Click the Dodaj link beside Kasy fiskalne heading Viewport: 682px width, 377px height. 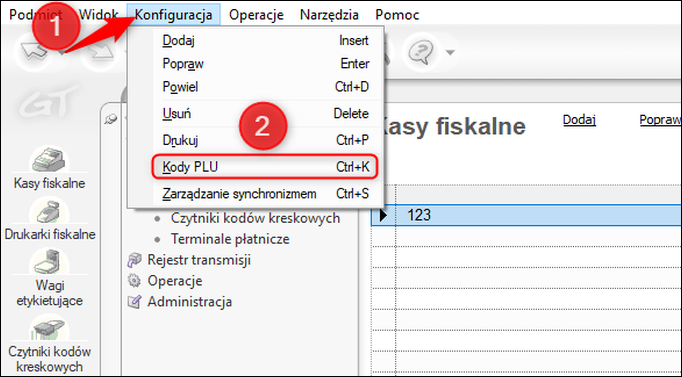[x=579, y=120]
